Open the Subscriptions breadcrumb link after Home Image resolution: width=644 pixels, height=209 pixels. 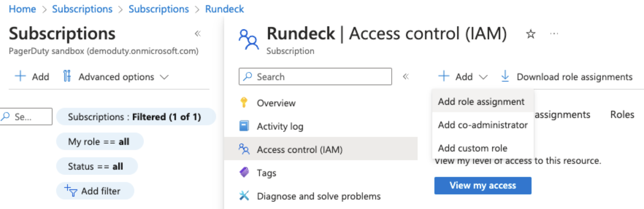pos(82,9)
